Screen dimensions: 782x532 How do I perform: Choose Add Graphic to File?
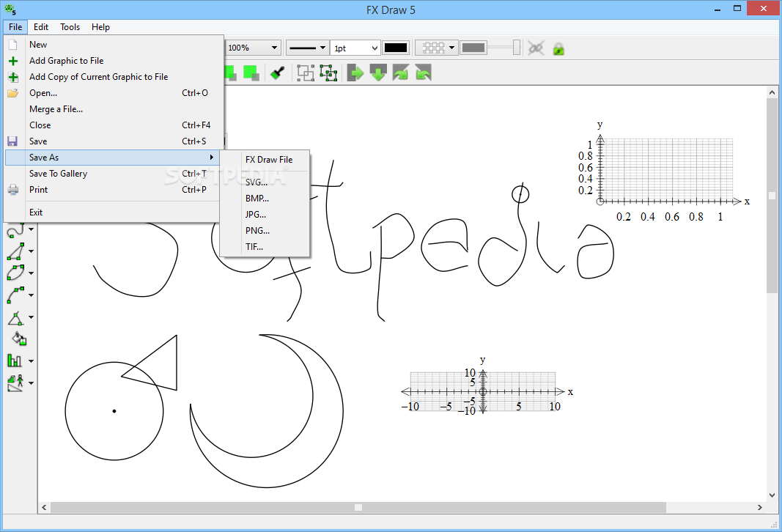[114, 61]
